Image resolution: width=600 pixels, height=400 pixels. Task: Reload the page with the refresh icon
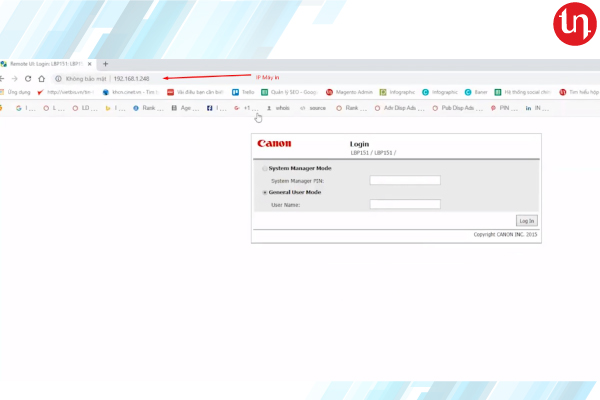coord(28,78)
